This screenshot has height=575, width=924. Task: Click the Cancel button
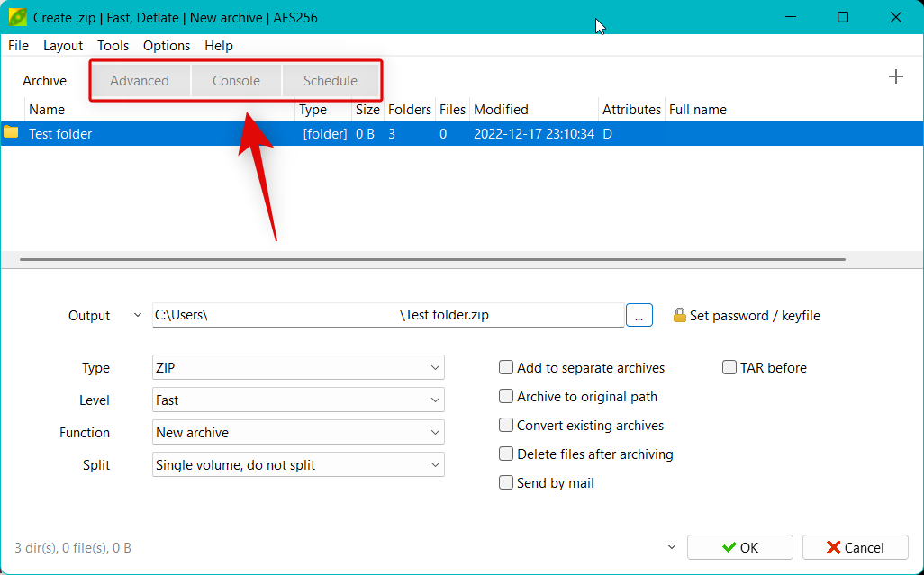pyautogui.click(x=855, y=547)
